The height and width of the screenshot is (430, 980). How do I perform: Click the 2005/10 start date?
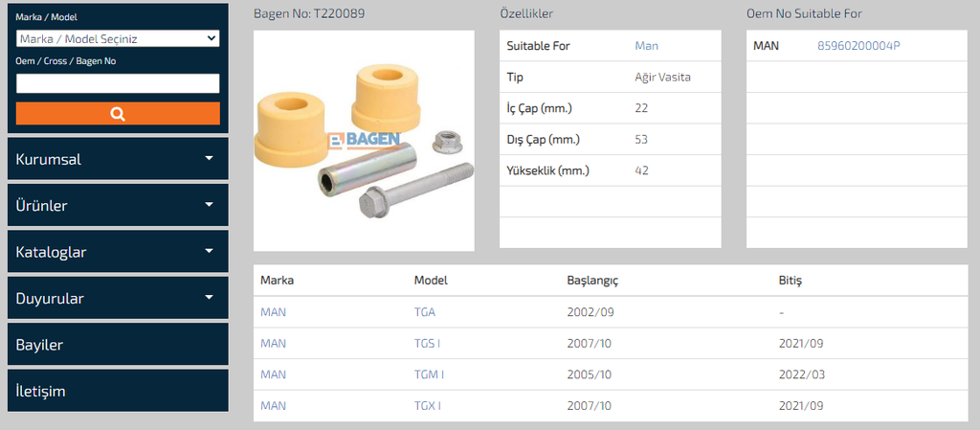pyautogui.click(x=589, y=374)
